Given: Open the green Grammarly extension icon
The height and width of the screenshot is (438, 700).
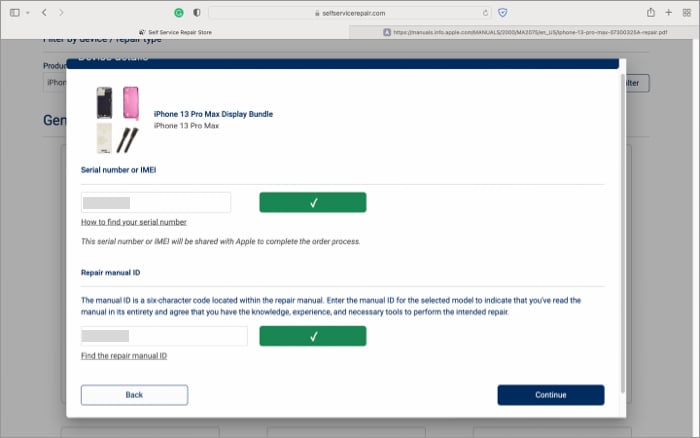Looking at the screenshot, I should click(179, 13).
